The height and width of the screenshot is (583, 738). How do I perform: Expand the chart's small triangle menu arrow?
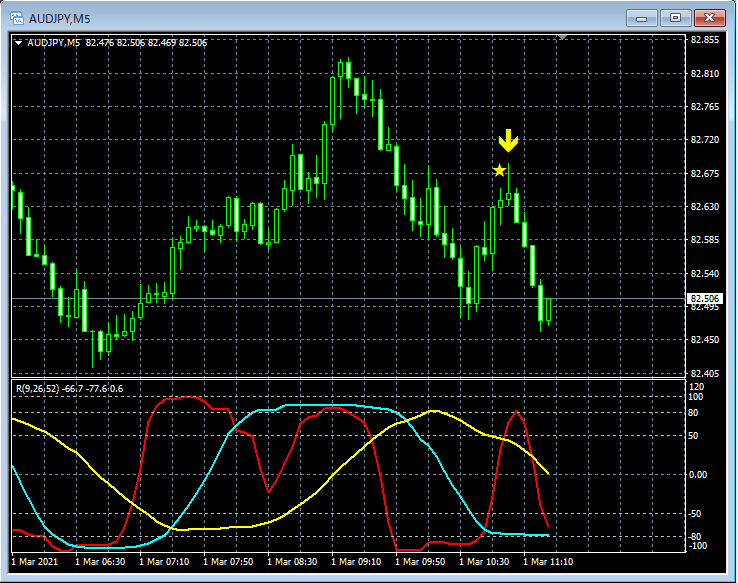pyautogui.click(x=18, y=43)
